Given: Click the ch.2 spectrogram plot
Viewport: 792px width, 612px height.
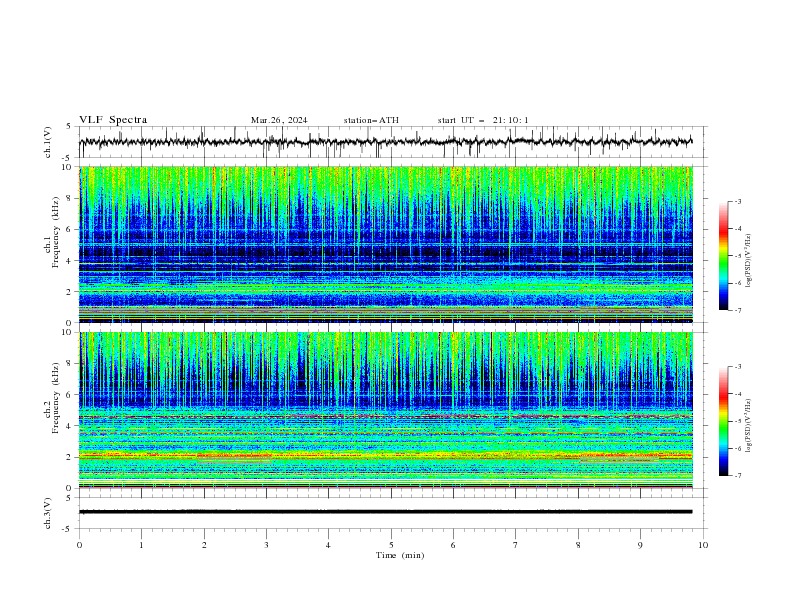Looking at the screenshot, I should coord(385,410).
